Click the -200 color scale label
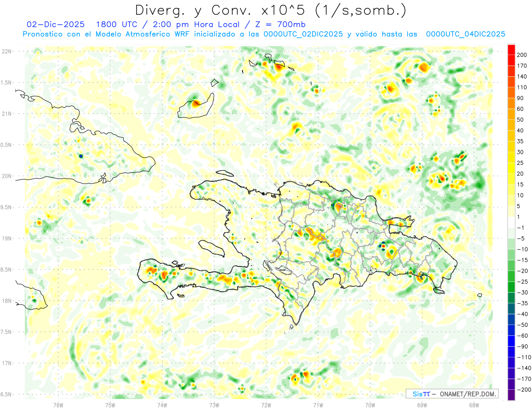This screenshot has height=411, width=532. (x=525, y=390)
